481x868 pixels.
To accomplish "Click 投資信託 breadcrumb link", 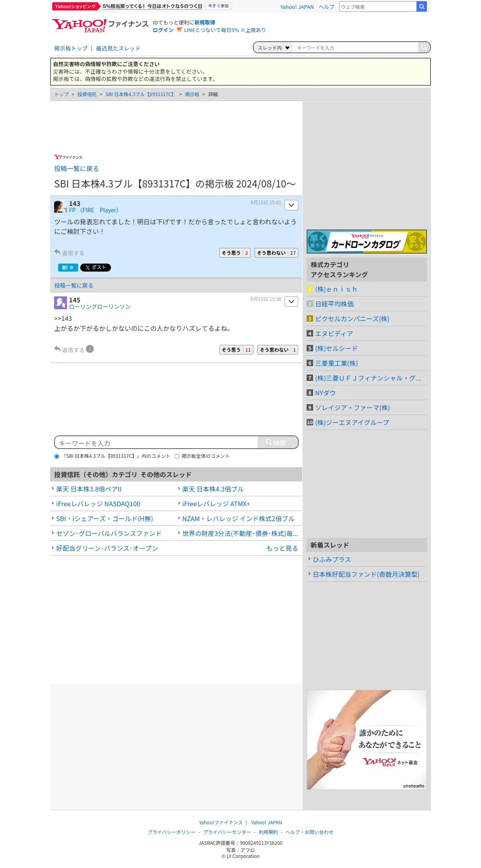I will (x=87, y=94).
